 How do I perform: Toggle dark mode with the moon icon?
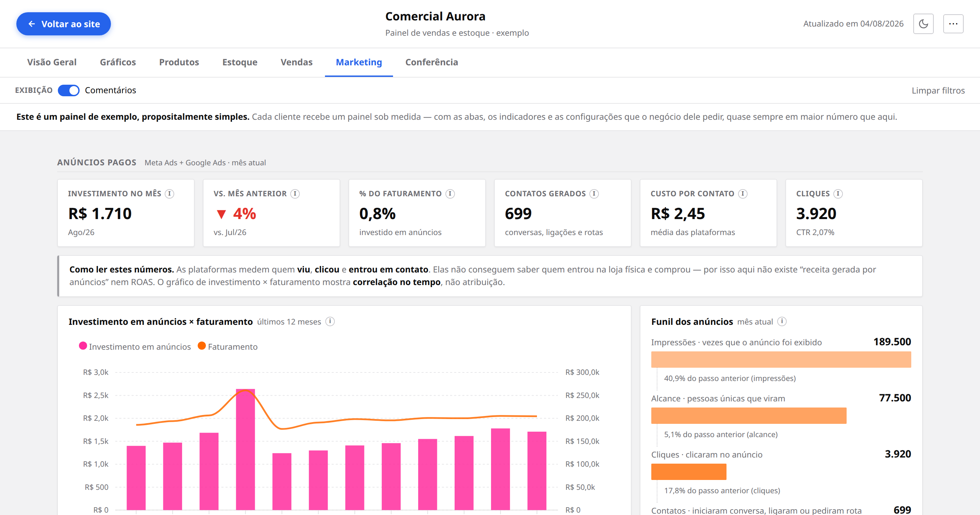(x=923, y=23)
